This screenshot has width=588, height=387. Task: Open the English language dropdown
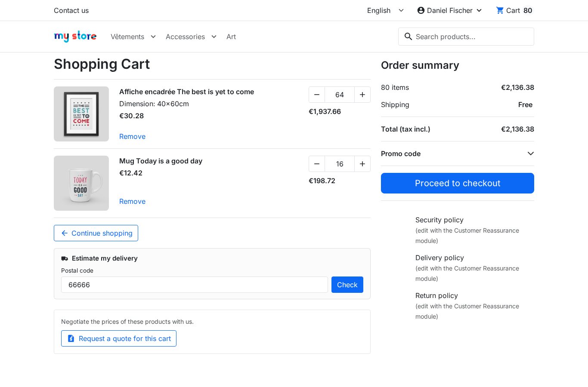(x=385, y=10)
